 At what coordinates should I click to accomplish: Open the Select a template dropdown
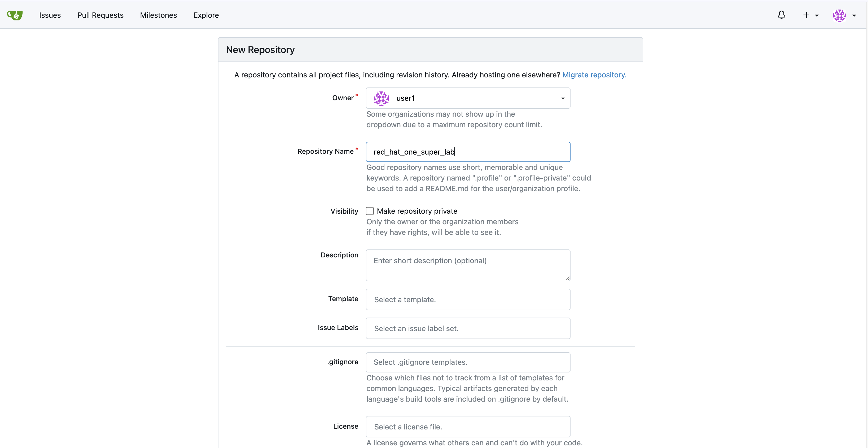click(x=468, y=299)
